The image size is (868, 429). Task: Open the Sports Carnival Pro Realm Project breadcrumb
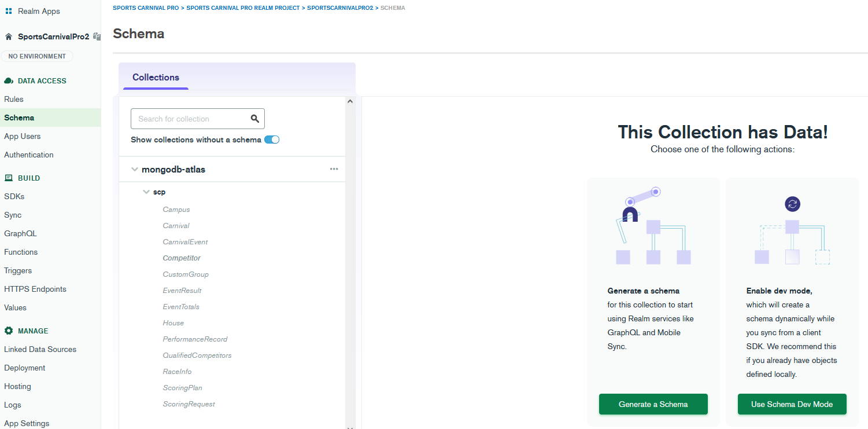[243, 8]
